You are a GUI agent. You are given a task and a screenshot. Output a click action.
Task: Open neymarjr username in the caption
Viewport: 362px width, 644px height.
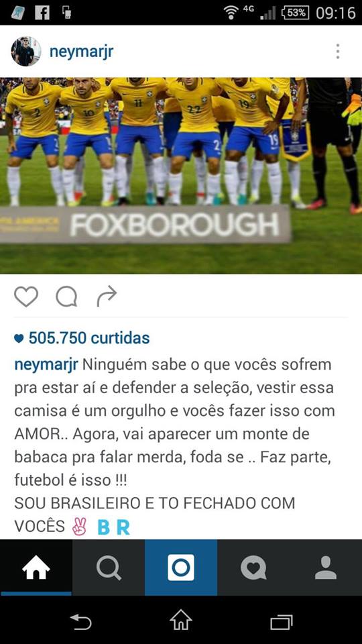coord(46,365)
